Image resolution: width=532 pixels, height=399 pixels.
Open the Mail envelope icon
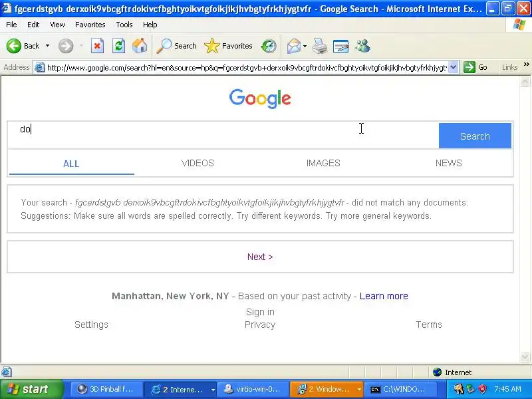[294, 46]
